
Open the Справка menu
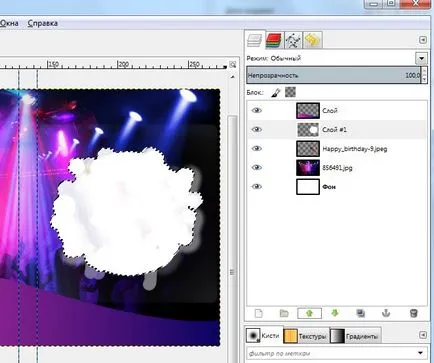point(43,23)
